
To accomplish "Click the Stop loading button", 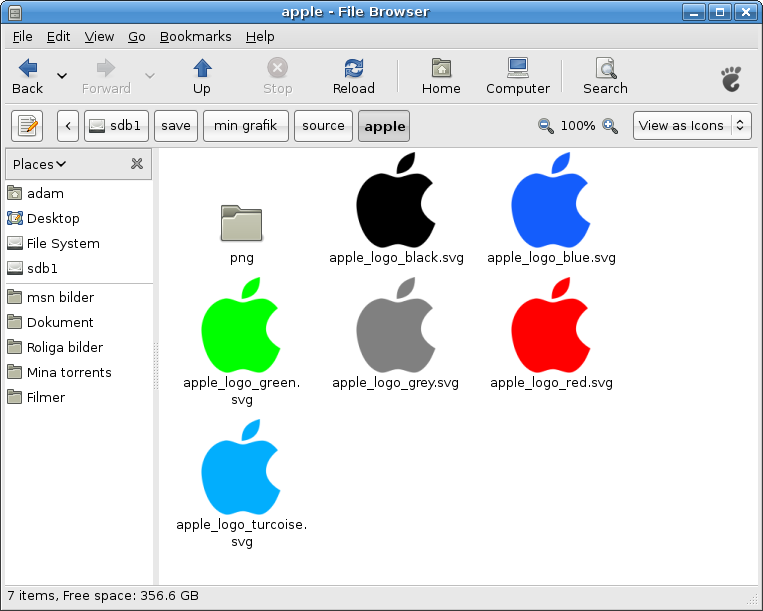I will coord(277,76).
